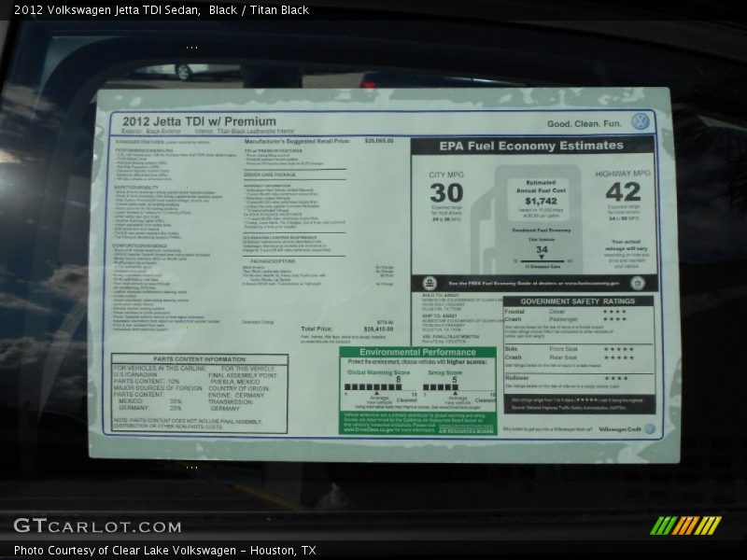Viewport: 747px width, 560px height.
Task: Click the combined fuel economy range line under 34
Action: click(543, 261)
